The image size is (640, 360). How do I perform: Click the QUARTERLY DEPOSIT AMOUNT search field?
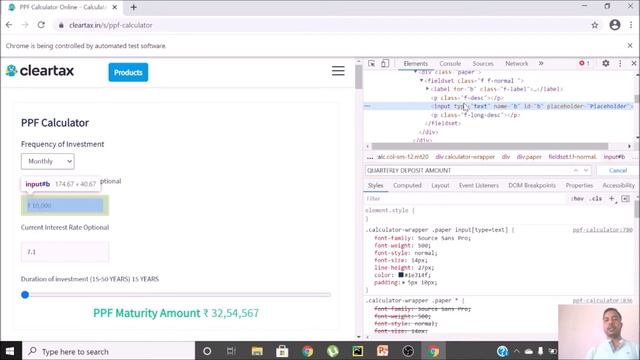(x=468, y=170)
